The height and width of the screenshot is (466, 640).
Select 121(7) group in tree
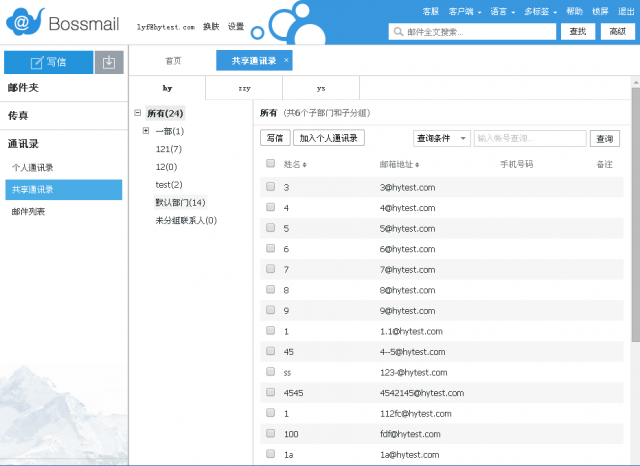coord(169,149)
